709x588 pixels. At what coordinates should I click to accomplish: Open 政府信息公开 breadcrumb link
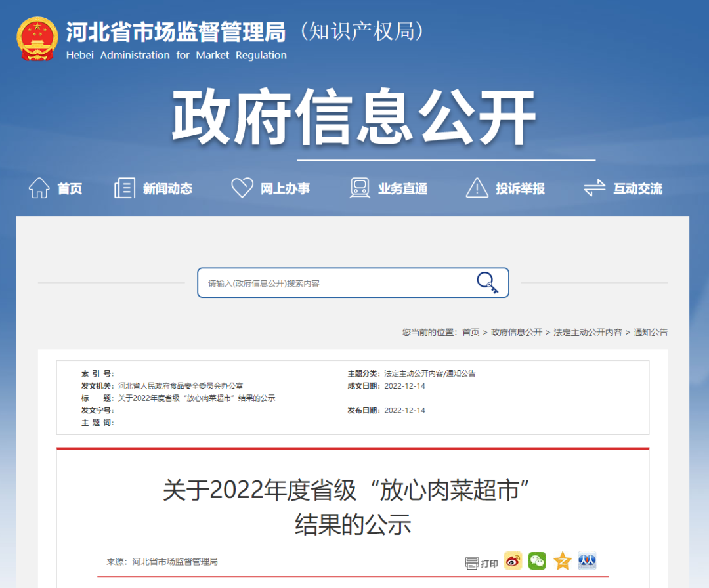pyautogui.click(x=517, y=333)
